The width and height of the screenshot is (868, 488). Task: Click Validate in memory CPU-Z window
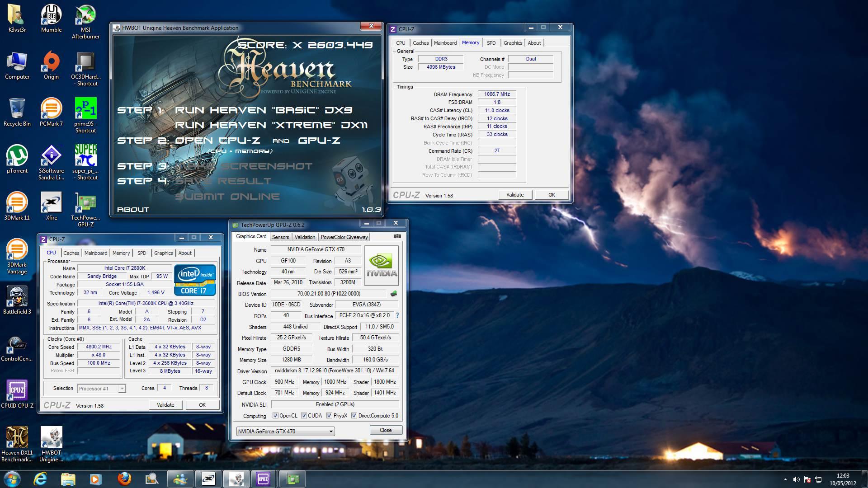(515, 195)
